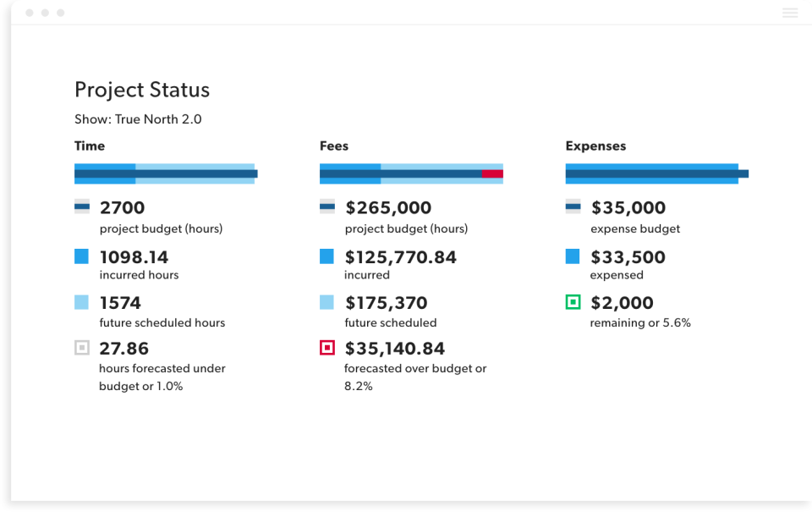Select the Fees section header
This screenshot has width=812, height=512.
click(333, 146)
